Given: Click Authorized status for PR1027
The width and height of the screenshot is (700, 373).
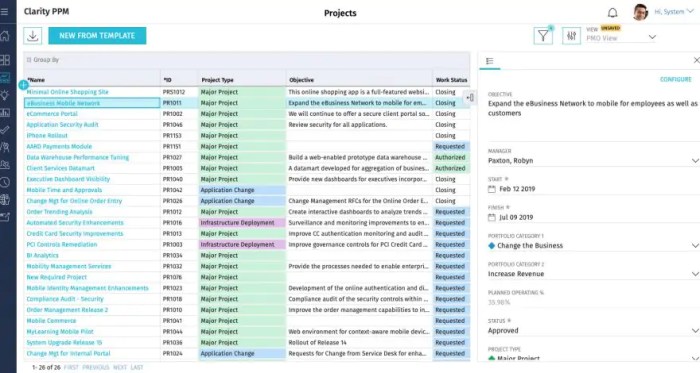Looking at the screenshot, I should tap(450, 157).
